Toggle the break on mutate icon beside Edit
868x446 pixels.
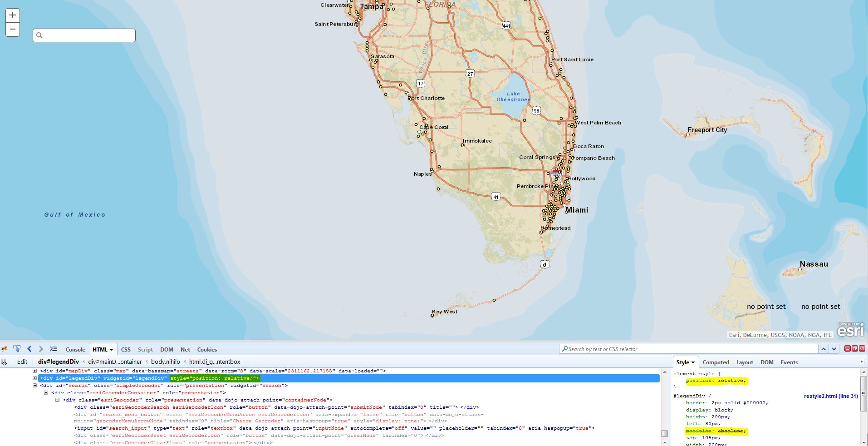pyautogui.click(x=5, y=362)
